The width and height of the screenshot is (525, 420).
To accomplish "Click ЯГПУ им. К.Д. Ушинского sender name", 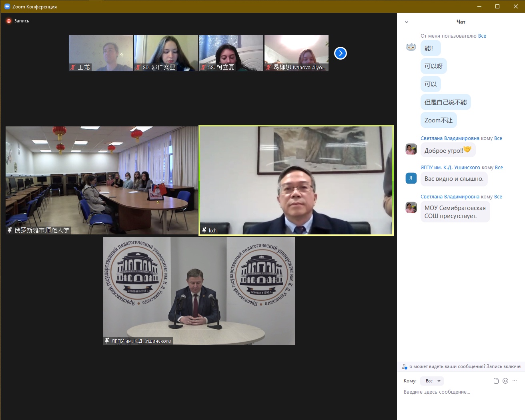I will pyautogui.click(x=450, y=168).
